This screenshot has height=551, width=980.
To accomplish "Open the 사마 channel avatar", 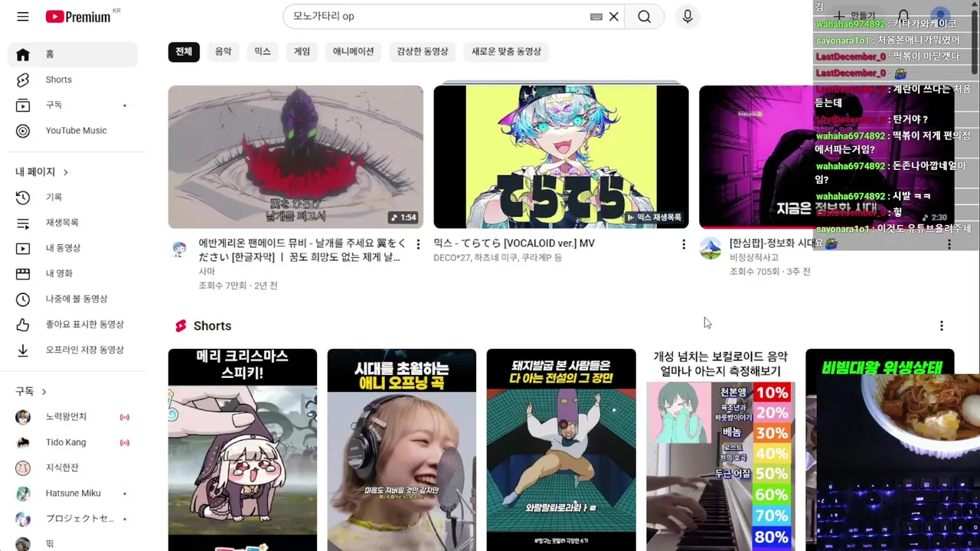I will pos(179,249).
